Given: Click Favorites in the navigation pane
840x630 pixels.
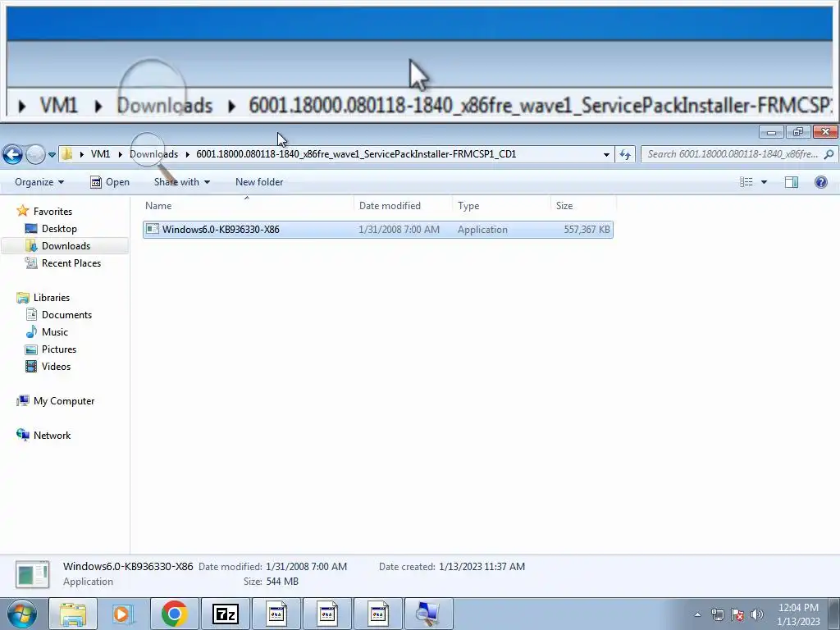Looking at the screenshot, I should [52, 211].
